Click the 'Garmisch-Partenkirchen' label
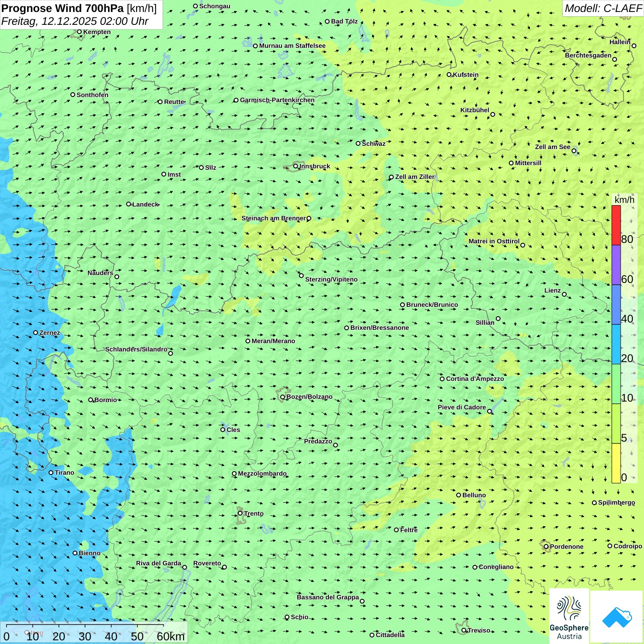 (x=277, y=100)
